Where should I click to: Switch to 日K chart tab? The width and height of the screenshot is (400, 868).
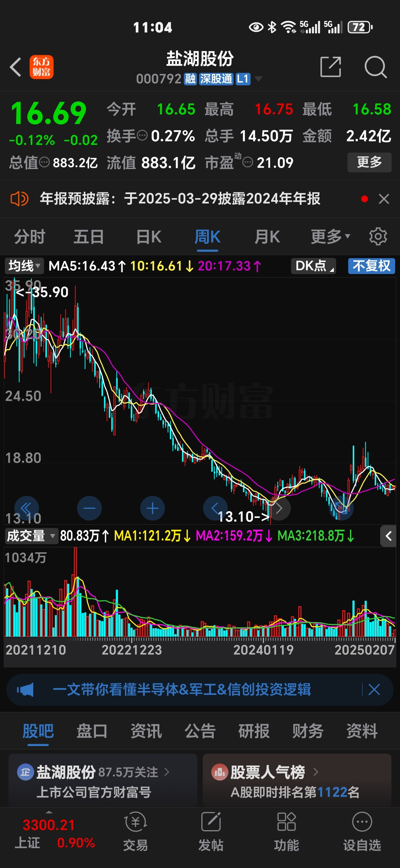[149, 237]
